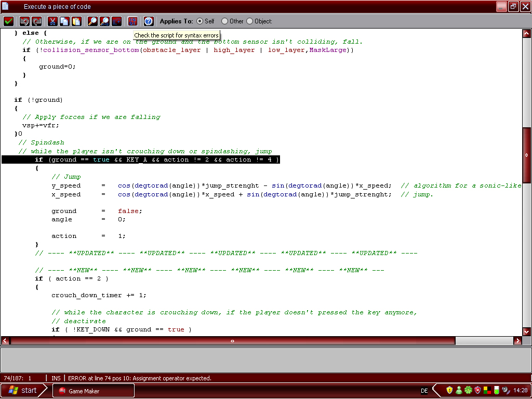Activate the Game Maker taskbar button

94,391
